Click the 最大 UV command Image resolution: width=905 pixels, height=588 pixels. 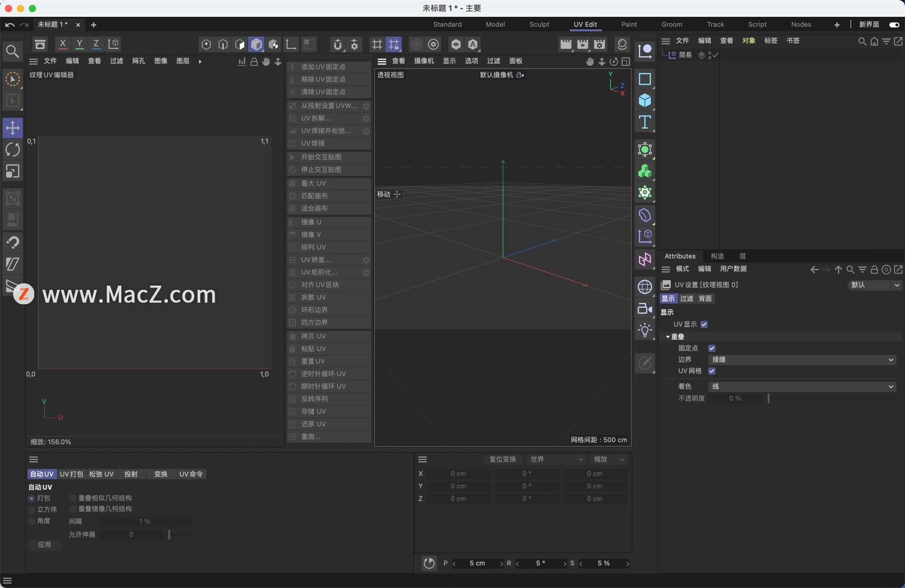[329, 183]
